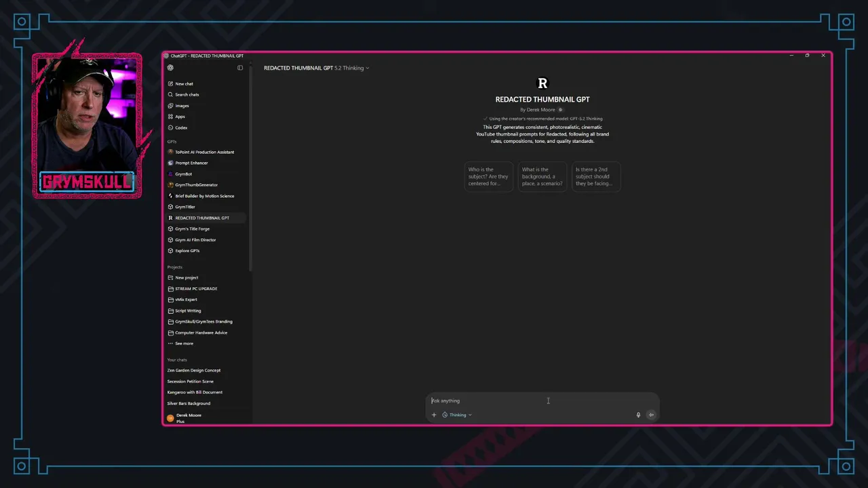Open the GrymTitler GPT
868x488 pixels.
tap(205, 207)
